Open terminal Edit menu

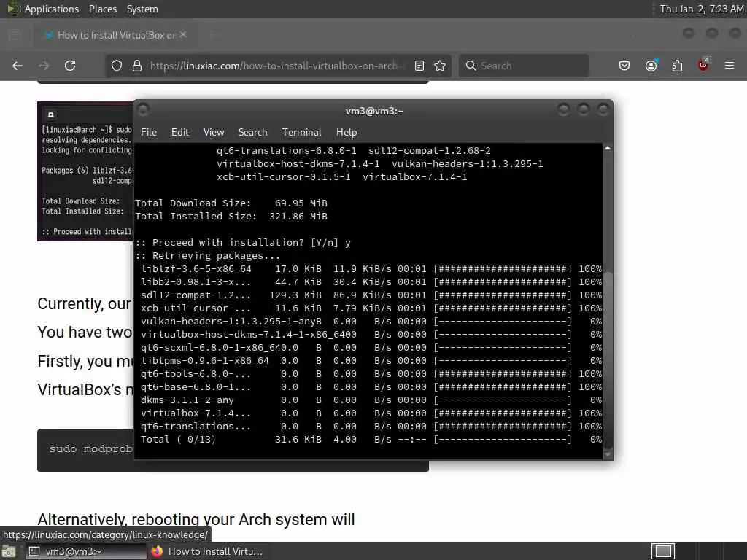click(179, 133)
